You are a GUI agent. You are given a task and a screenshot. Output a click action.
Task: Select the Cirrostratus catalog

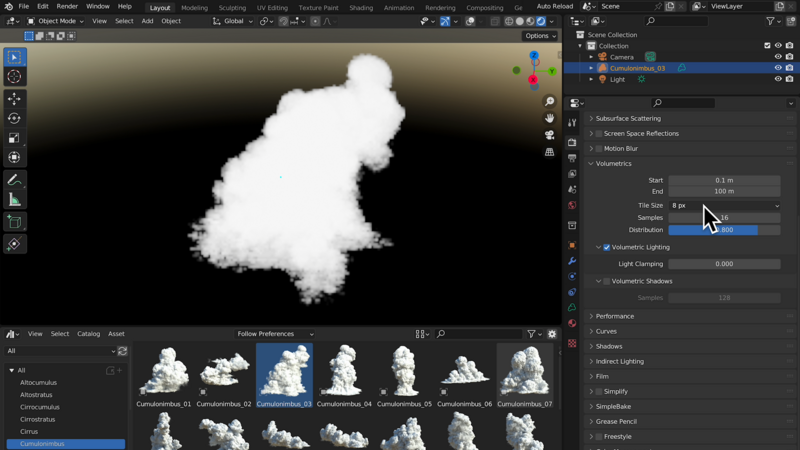click(37, 419)
